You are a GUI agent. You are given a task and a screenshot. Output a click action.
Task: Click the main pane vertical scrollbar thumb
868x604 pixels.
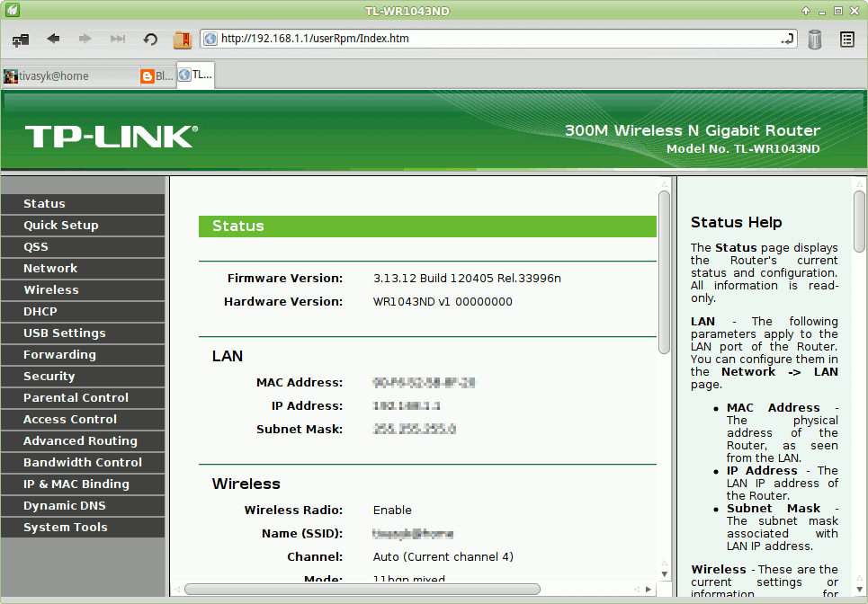click(x=665, y=272)
